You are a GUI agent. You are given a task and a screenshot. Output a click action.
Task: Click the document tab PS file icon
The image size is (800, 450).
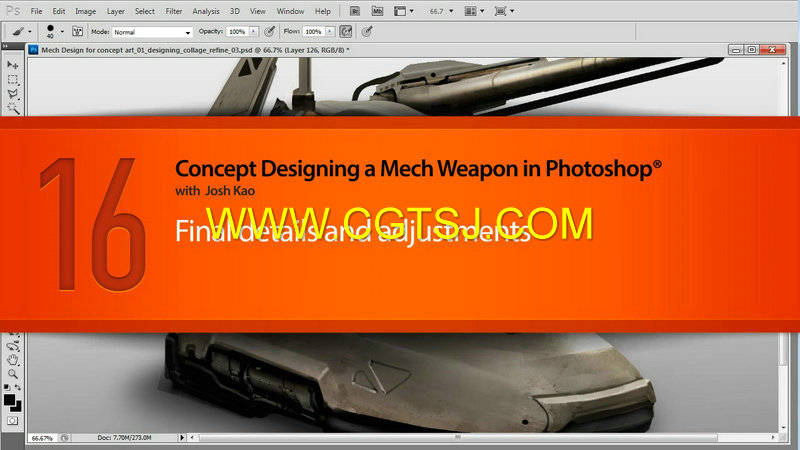click(x=34, y=50)
